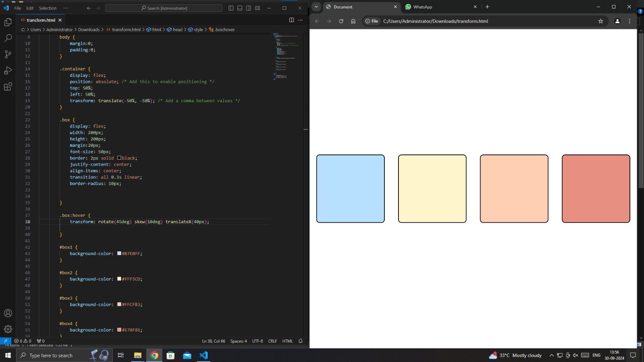Open the Mail app from the taskbar

[x=187, y=355]
